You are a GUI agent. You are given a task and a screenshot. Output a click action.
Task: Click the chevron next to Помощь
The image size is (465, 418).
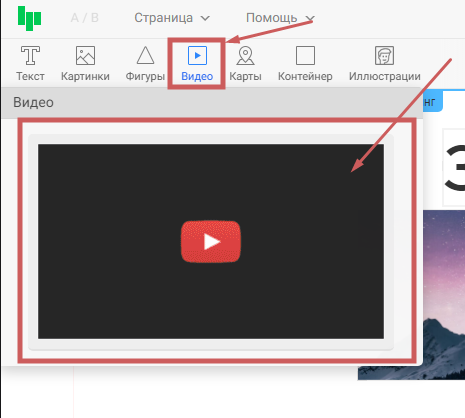pos(310,18)
